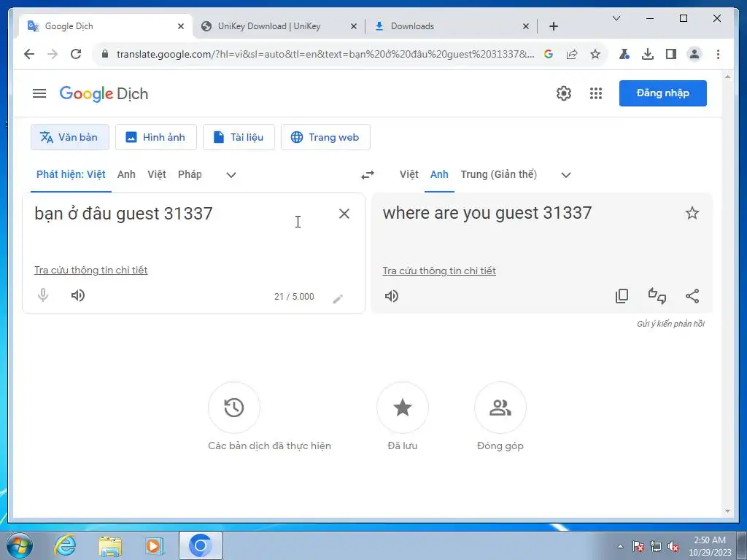Open the browser three-dot menu
747x560 pixels.
[718, 54]
